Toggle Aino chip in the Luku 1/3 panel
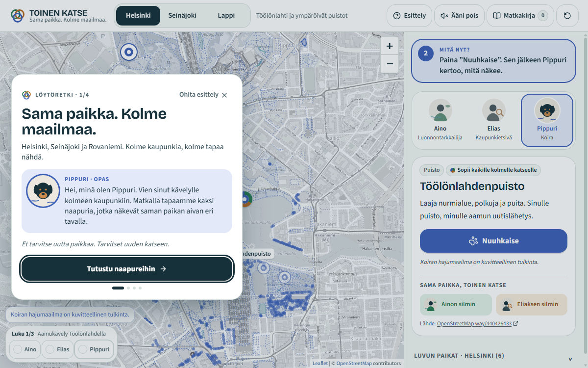This screenshot has width=588, height=368. click(25, 349)
